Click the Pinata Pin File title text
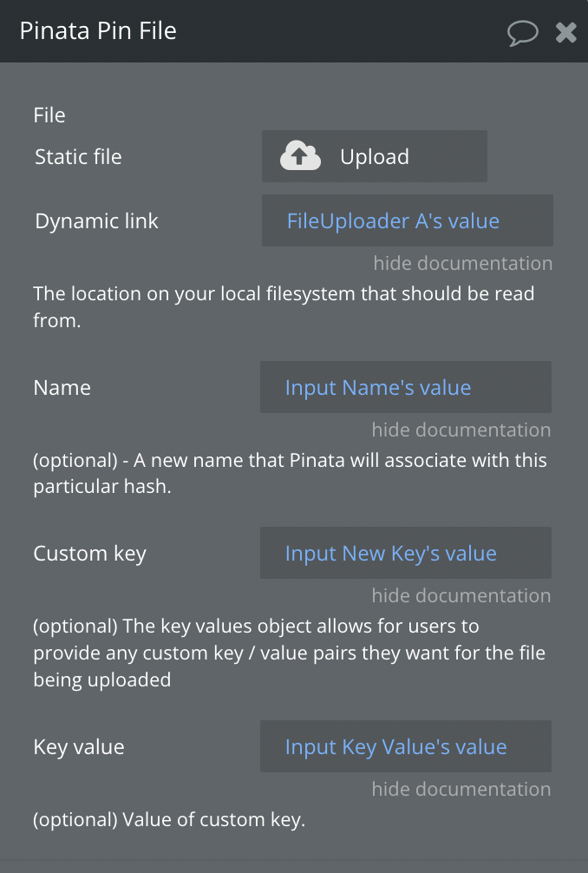 click(x=98, y=30)
